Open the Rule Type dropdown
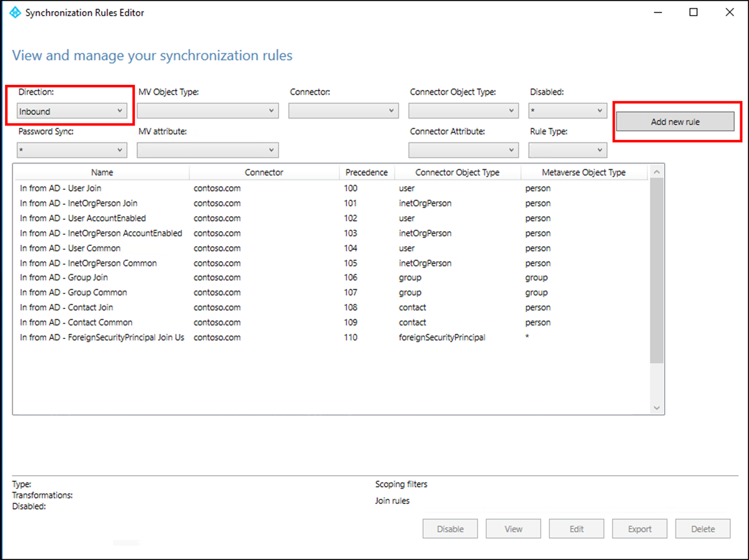Viewport: 749px width, 560px height. 567,150
